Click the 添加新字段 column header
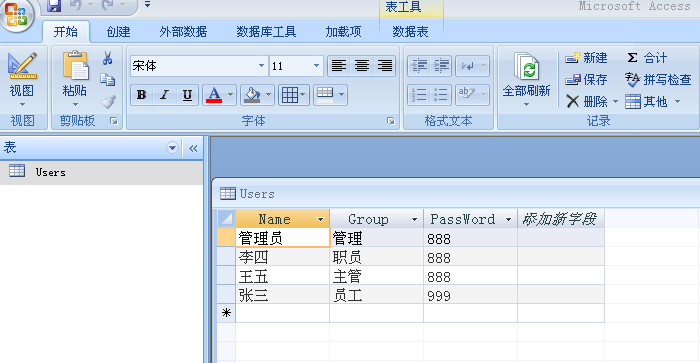This screenshot has width=700, height=363. coord(561,219)
